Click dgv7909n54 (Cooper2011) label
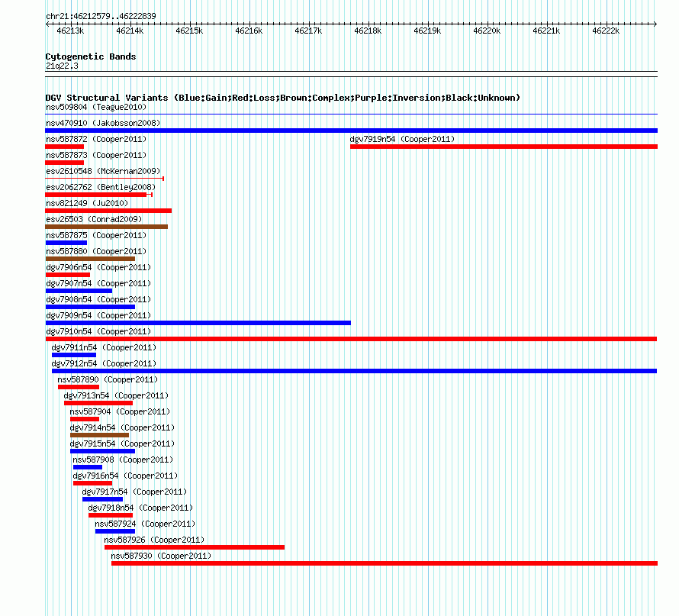Viewport: 679px width, 616px height. click(98, 315)
